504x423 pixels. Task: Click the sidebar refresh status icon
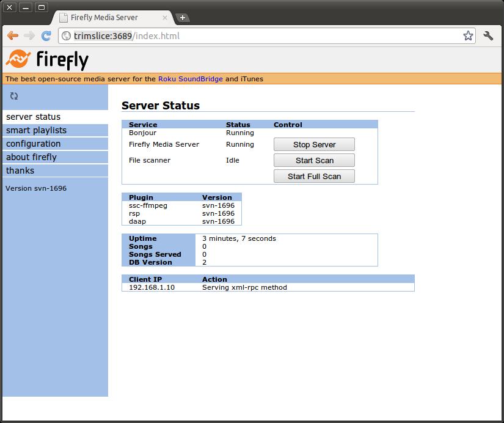tap(14, 96)
